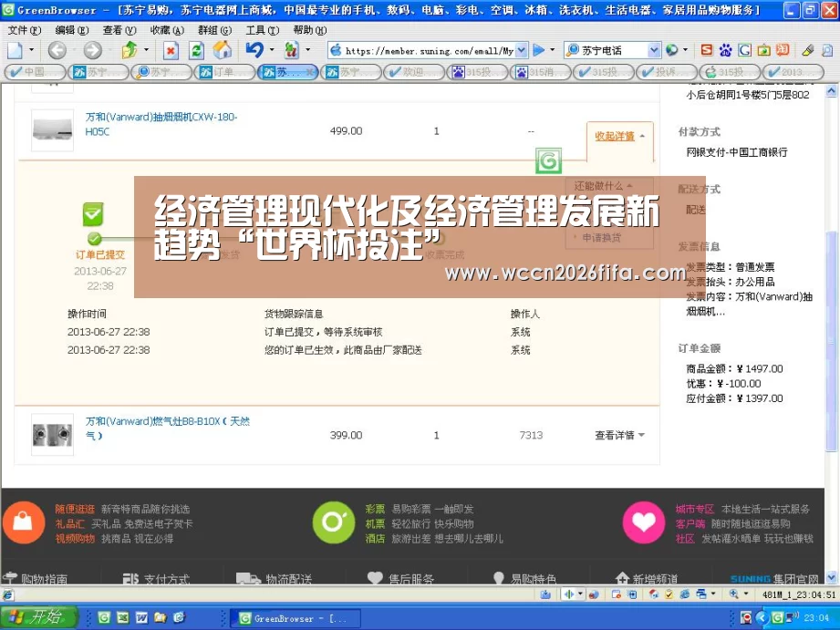The image size is (840, 630).
Task: Click the GreenBrowser taskbar window button
Action: (296, 618)
